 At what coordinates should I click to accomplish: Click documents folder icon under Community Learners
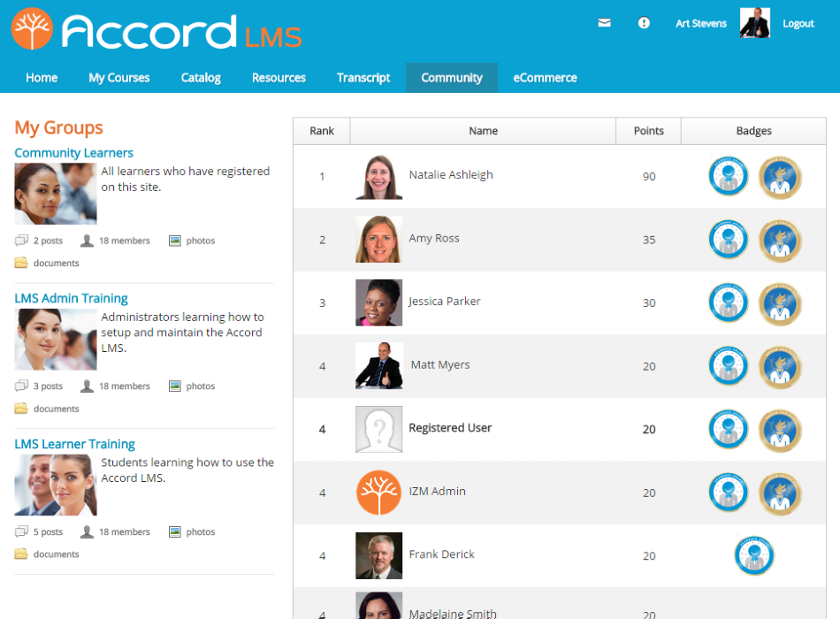coord(21,263)
